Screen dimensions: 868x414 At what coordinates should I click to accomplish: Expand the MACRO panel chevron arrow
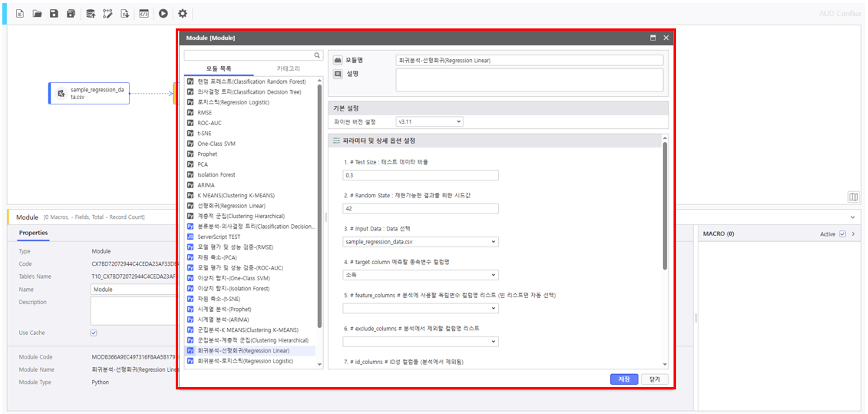[x=853, y=234]
